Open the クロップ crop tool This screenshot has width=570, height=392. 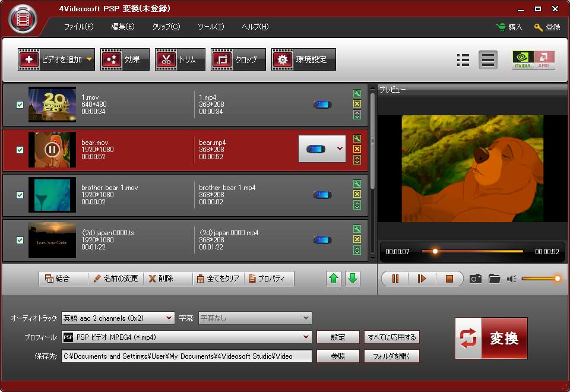click(x=237, y=59)
